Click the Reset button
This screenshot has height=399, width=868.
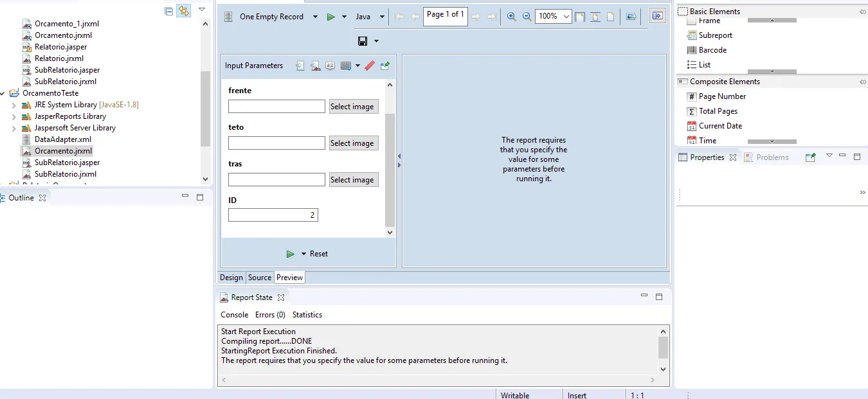pyautogui.click(x=319, y=254)
